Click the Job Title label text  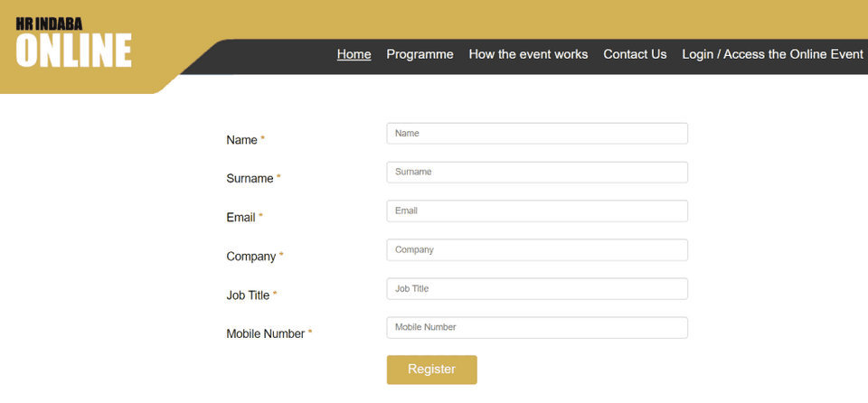[248, 295]
